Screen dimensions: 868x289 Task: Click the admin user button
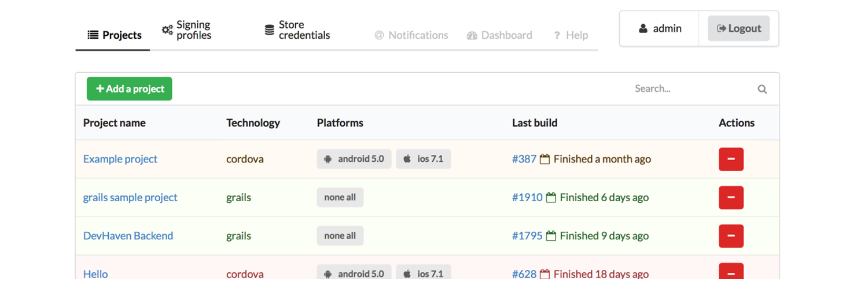(660, 28)
